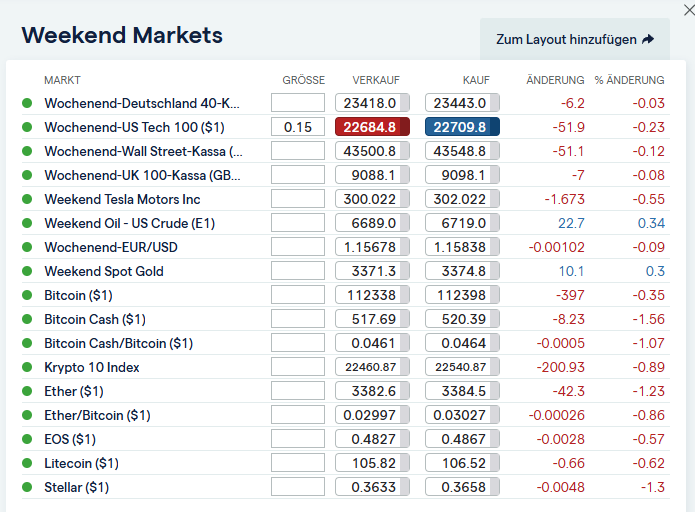Click sell price 9088.1 for UK 100

pos(372,175)
